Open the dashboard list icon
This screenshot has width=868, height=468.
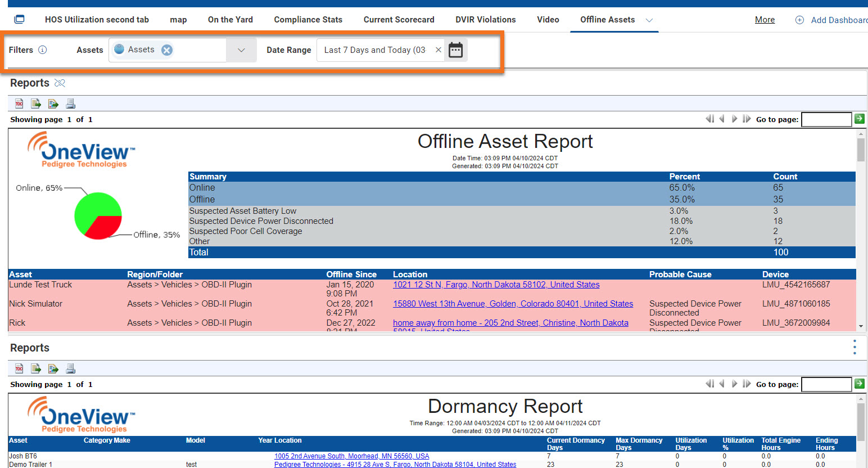pyautogui.click(x=19, y=19)
